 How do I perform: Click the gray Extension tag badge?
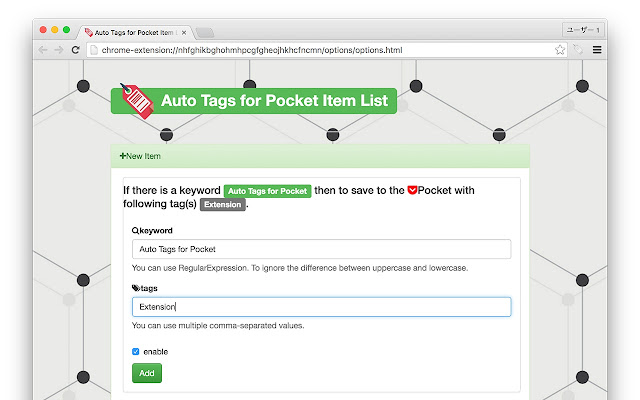[x=222, y=204]
